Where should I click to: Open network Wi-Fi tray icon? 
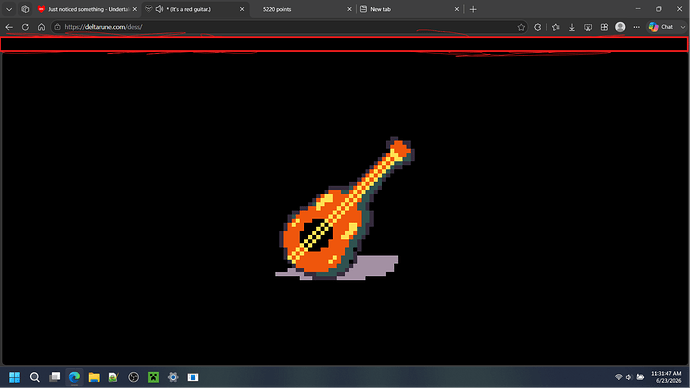618,377
